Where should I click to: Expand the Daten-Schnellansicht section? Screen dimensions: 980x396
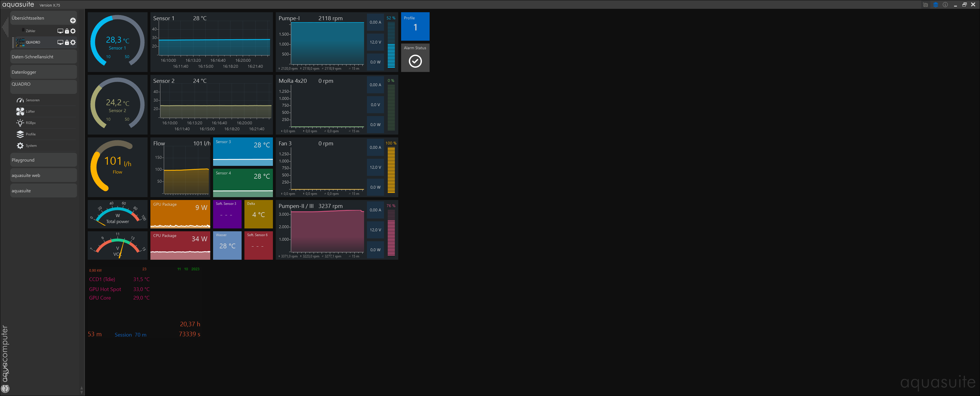43,57
